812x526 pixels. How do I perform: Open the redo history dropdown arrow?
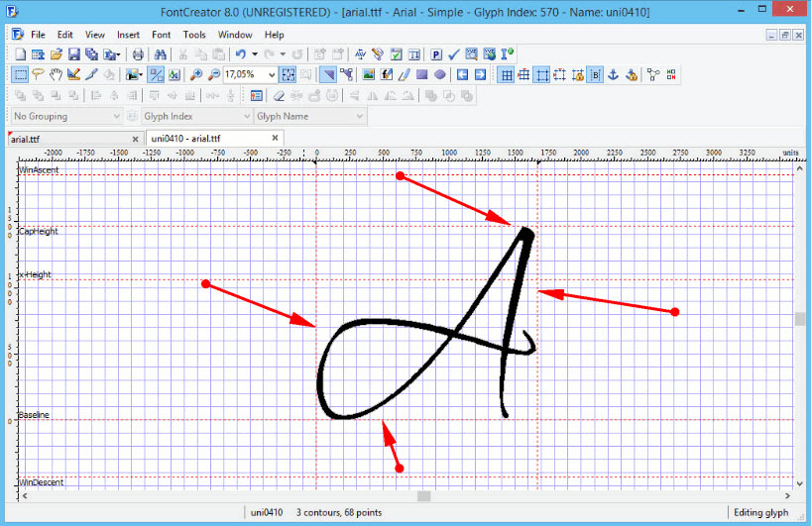tap(283, 54)
